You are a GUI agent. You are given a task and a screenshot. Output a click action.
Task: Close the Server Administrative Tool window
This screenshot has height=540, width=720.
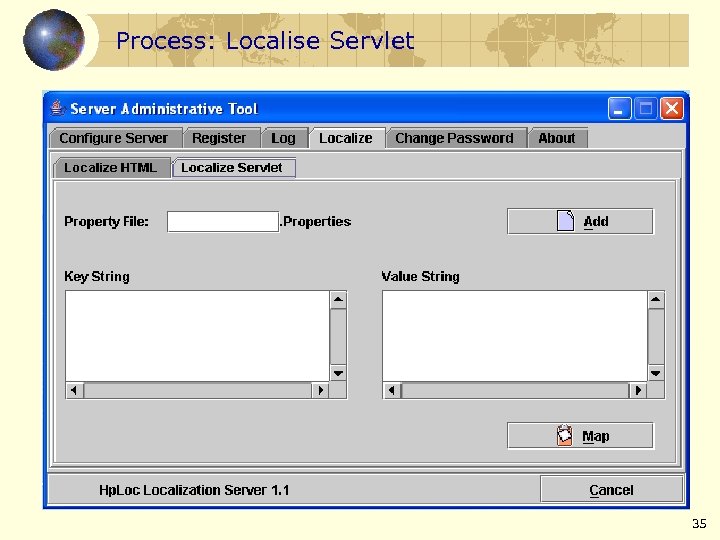pyautogui.click(x=672, y=109)
